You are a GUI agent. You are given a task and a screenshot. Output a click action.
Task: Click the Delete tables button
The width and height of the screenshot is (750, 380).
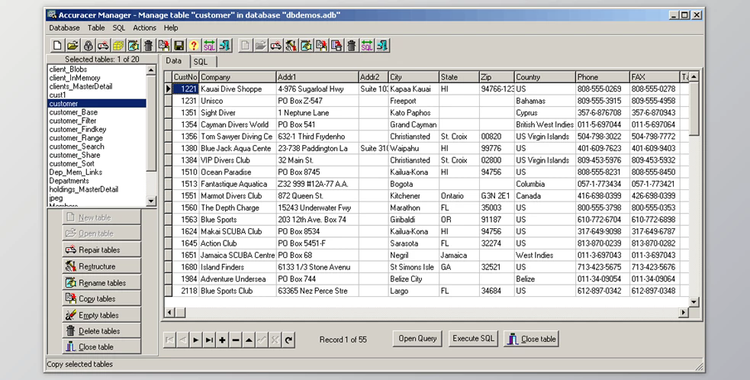[101, 331]
